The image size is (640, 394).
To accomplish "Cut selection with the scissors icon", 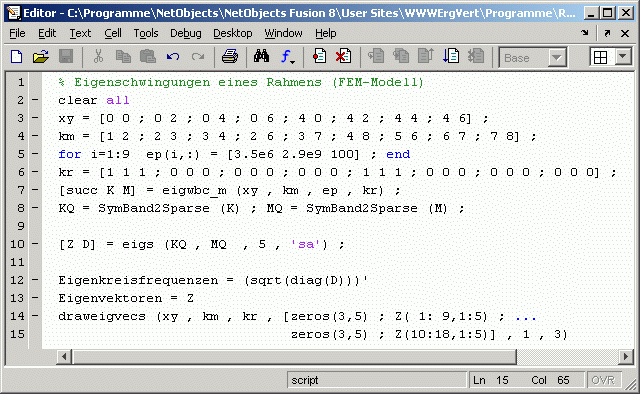I will coord(98,56).
